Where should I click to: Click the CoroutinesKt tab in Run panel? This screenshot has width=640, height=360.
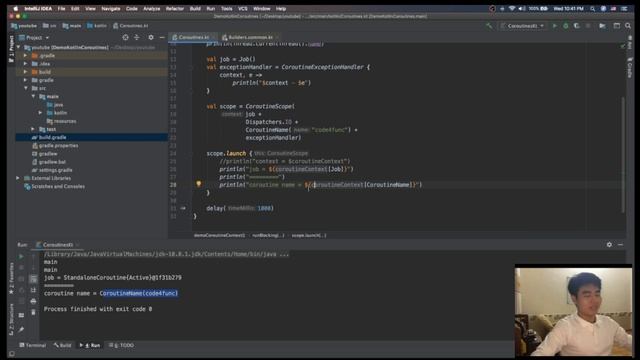[x=57, y=244]
